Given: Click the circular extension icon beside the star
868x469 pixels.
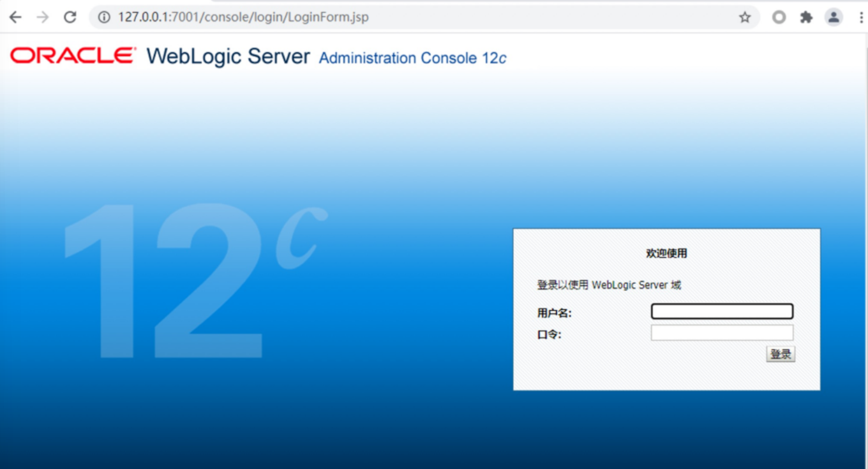Looking at the screenshot, I should (x=779, y=17).
